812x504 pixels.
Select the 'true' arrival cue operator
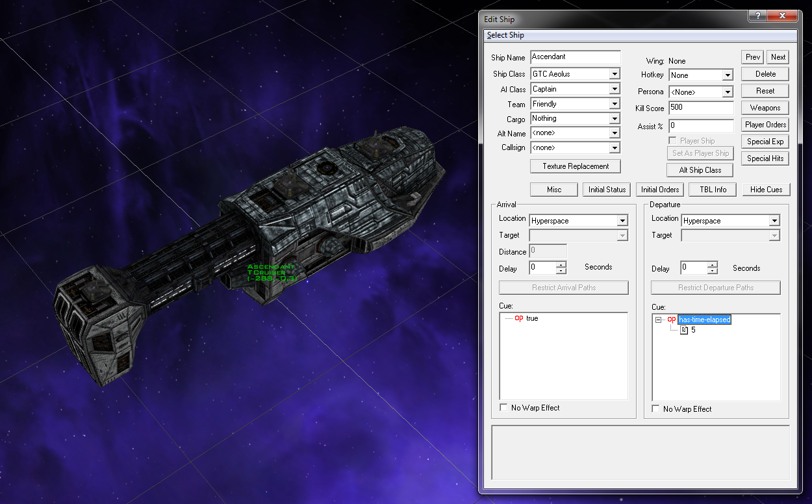(532, 319)
